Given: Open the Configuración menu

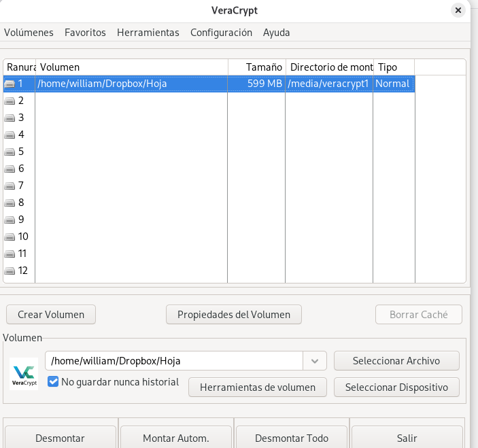Looking at the screenshot, I should (221, 33).
